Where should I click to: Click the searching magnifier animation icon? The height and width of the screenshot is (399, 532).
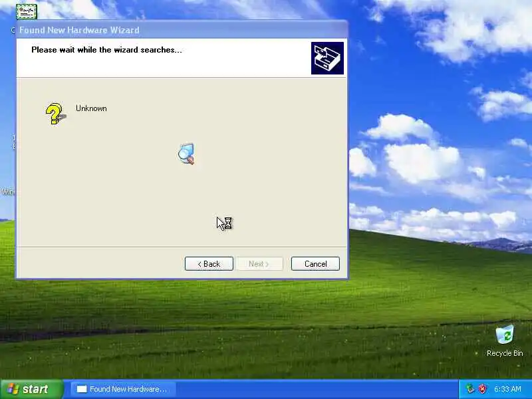[x=187, y=154]
